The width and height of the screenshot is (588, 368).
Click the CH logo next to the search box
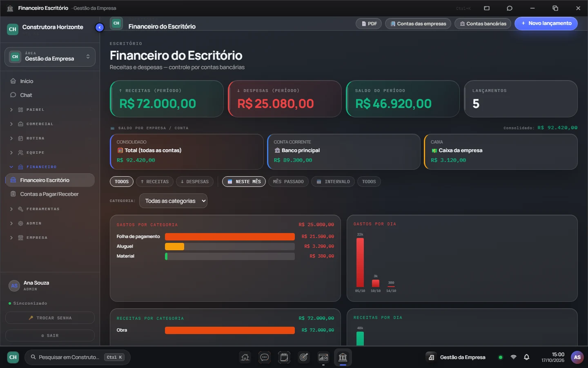click(13, 357)
